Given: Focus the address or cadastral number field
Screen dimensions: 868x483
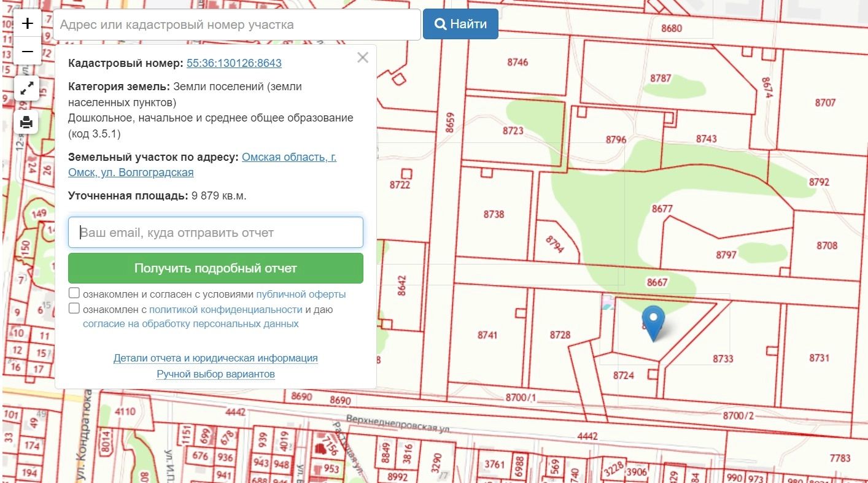Looking at the screenshot, I should pos(237,25).
